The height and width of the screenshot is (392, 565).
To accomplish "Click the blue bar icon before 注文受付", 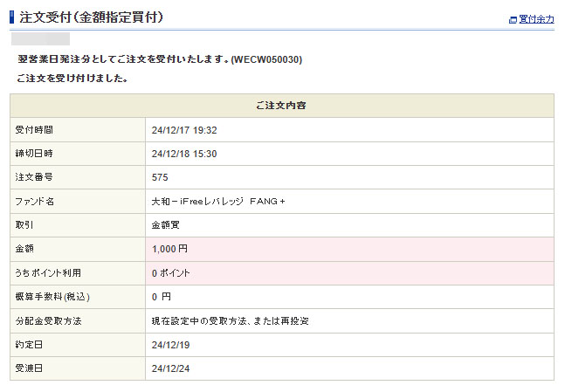I will pos(11,17).
